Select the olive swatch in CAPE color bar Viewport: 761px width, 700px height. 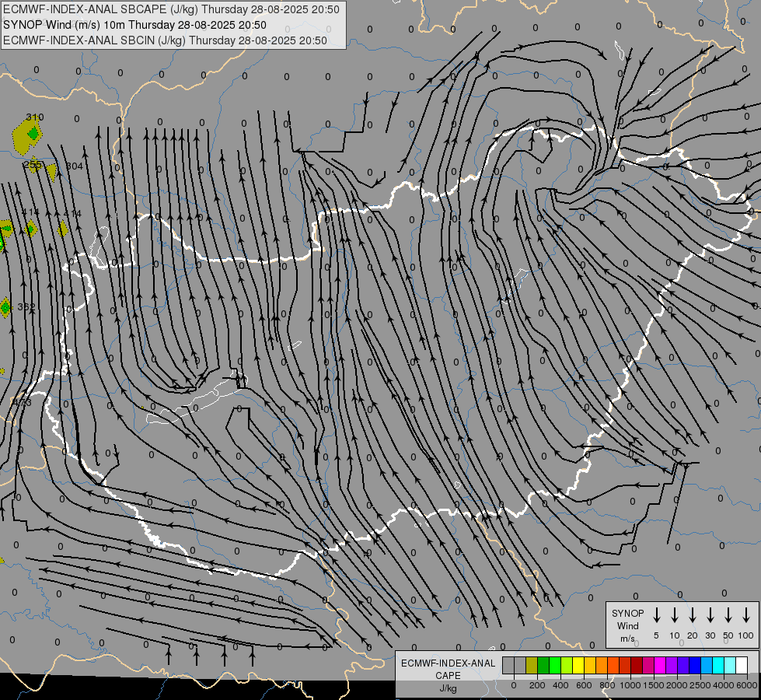tap(532, 665)
